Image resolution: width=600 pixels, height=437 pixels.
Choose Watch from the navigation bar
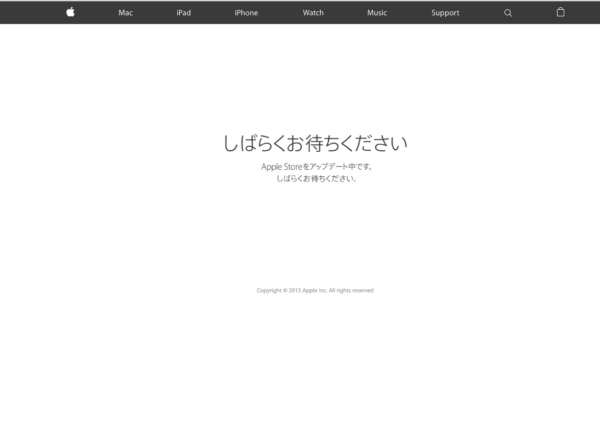[313, 13]
